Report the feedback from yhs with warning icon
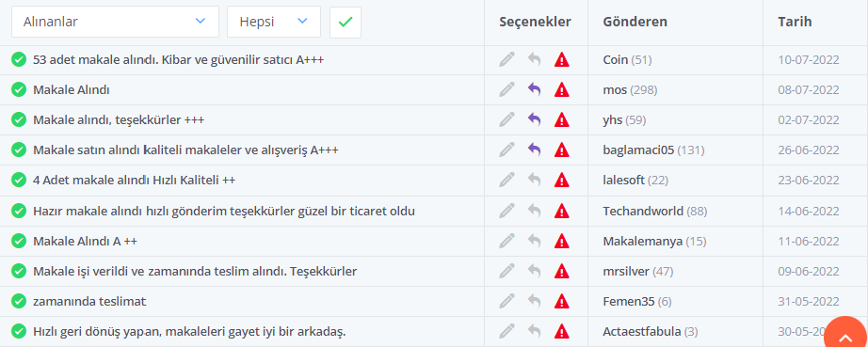This screenshot has height=347, width=868. [562, 119]
